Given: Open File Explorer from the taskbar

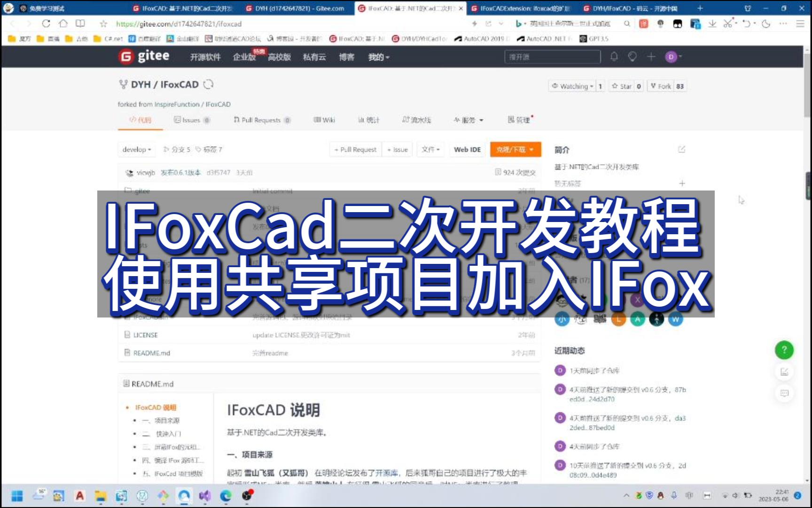Looking at the screenshot, I should [101, 496].
